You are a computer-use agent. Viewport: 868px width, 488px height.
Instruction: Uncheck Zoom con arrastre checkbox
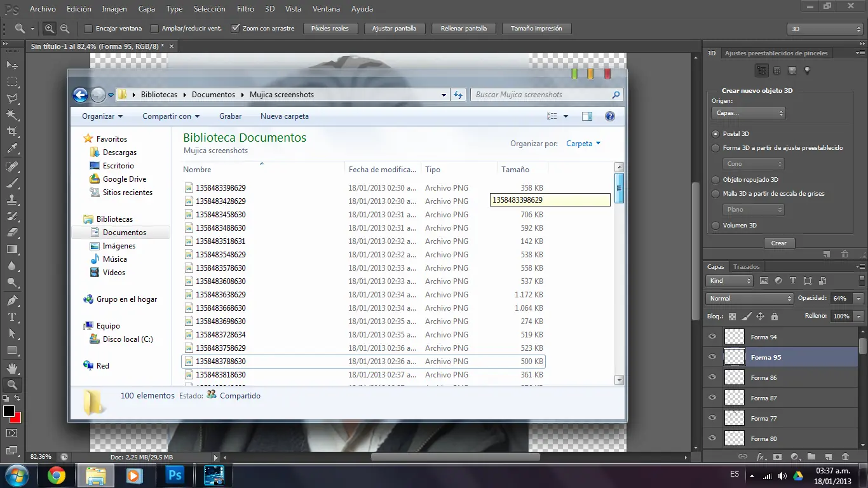235,29
